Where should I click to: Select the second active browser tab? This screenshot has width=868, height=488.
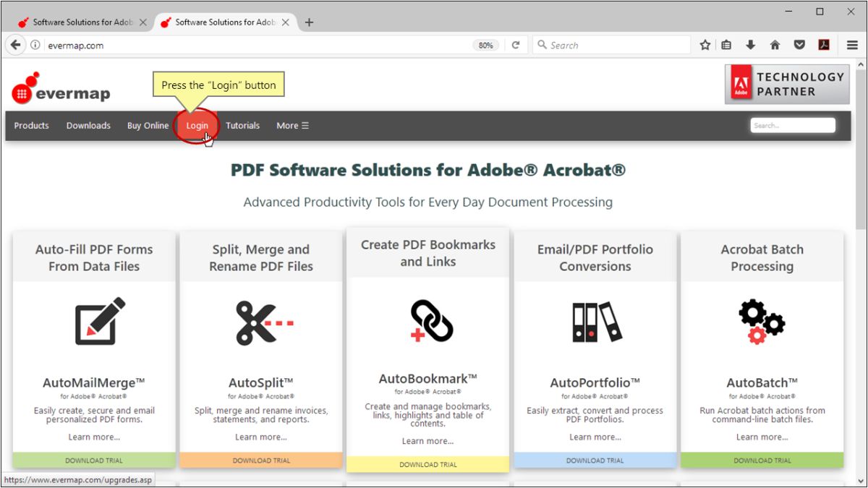225,22
